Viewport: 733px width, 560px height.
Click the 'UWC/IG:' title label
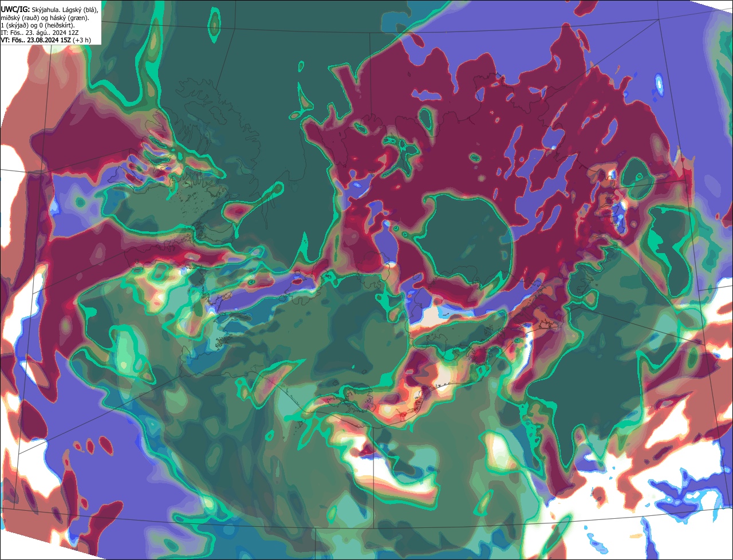coord(15,10)
